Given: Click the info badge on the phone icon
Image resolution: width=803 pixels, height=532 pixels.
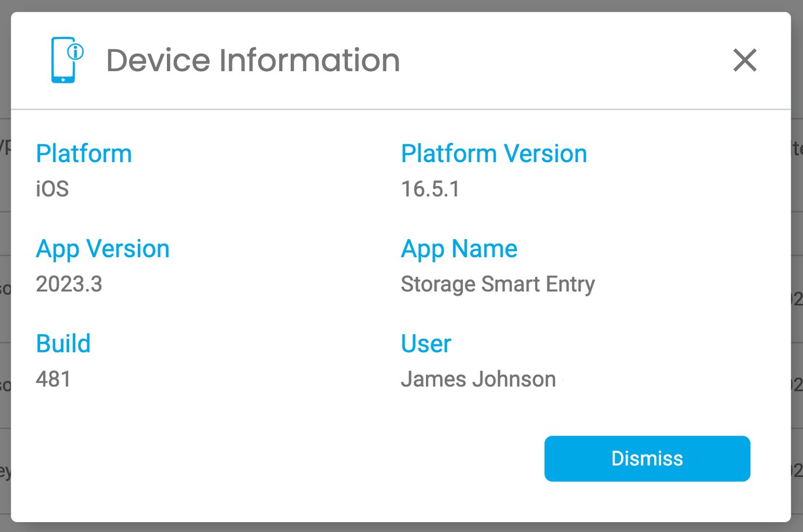Looking at the screenshot, I should coord(75,51).
